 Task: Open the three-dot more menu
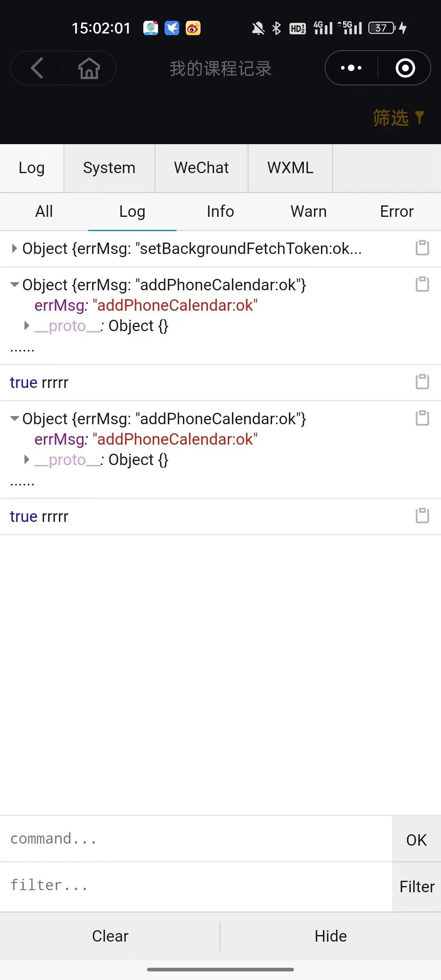(x=351, y=68)
